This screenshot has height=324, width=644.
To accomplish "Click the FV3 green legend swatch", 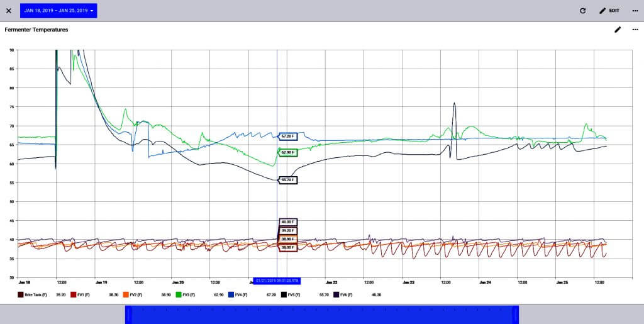I will coord(179,294).
